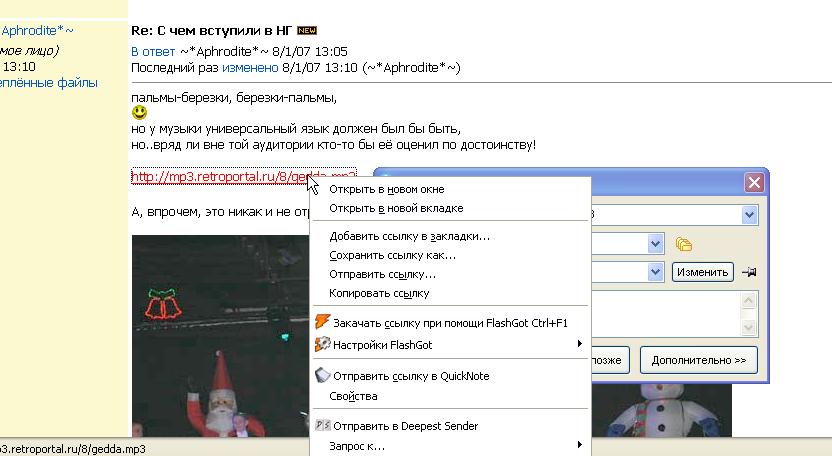This screenshot has width=832, height=456.
Task: Select Добавить ссылку в закладки…
Action: 450,236
